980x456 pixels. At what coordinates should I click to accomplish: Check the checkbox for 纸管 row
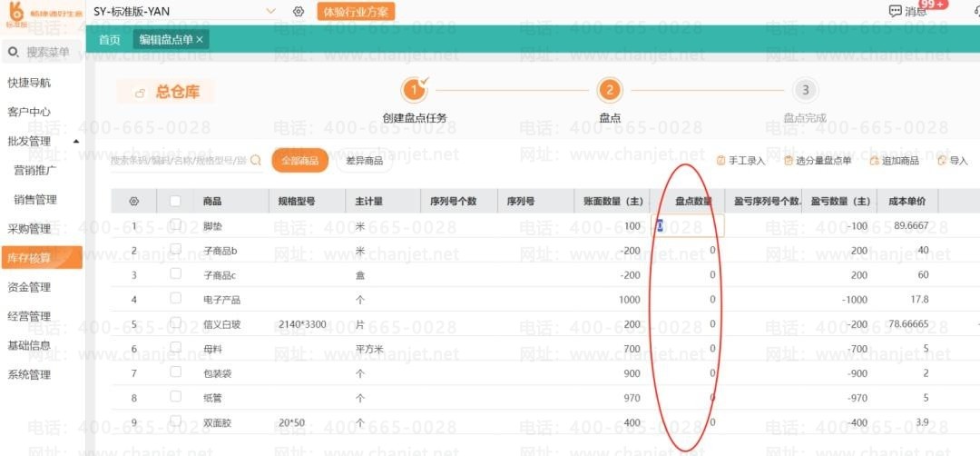click(x=176, y=396)
